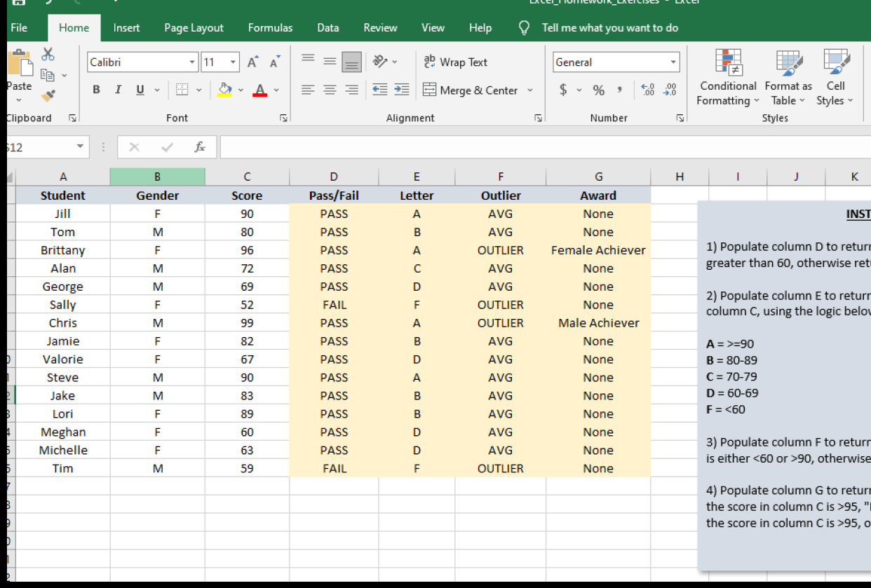This screenshot has height=588, width=871.
Task: Apply the red Font Color A
Action: 260,90
